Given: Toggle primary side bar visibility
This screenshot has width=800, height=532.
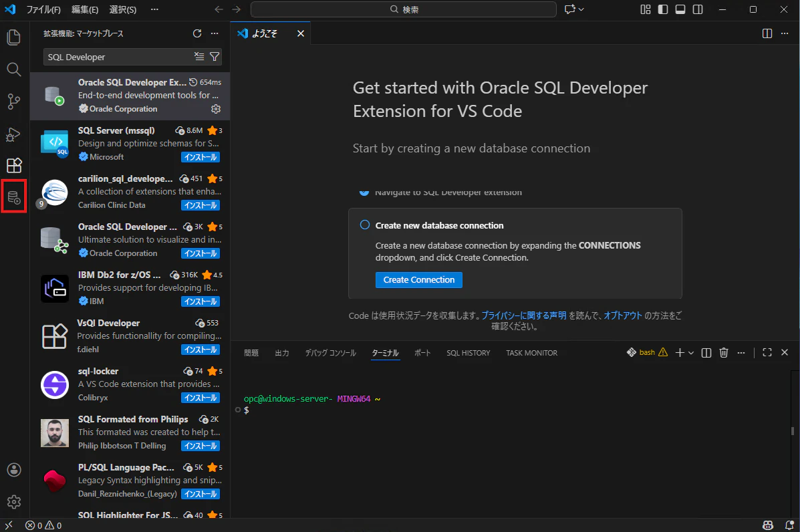Looking at the screenshot, I should (x=663, y=9).
